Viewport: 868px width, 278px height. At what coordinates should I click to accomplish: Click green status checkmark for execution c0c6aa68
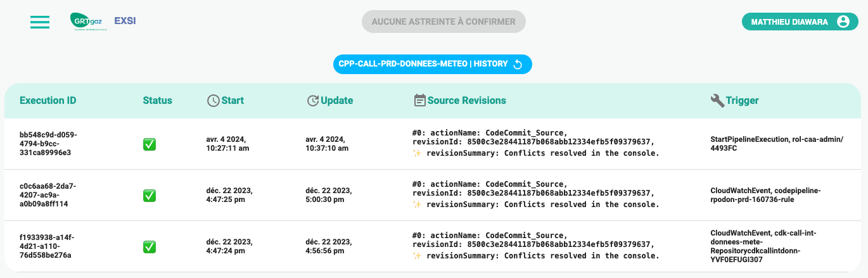pyautogui.click(x=150, y=196)
